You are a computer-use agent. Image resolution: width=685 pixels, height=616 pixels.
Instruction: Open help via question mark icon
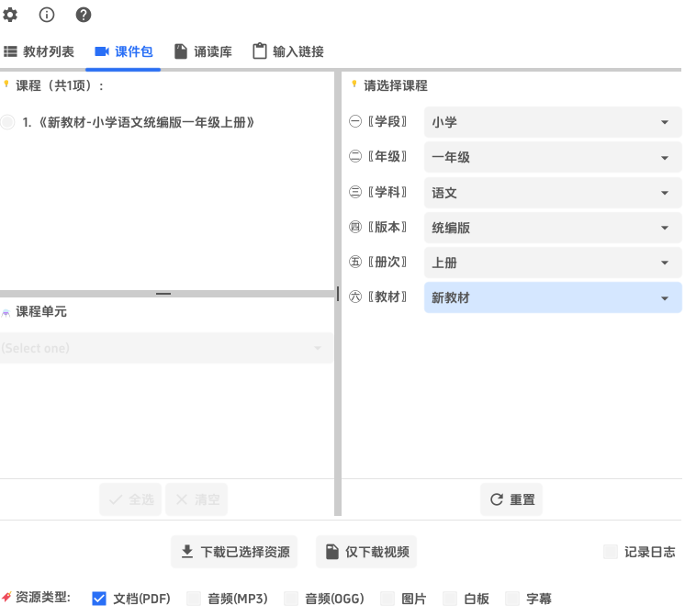(x=84, y=15)
